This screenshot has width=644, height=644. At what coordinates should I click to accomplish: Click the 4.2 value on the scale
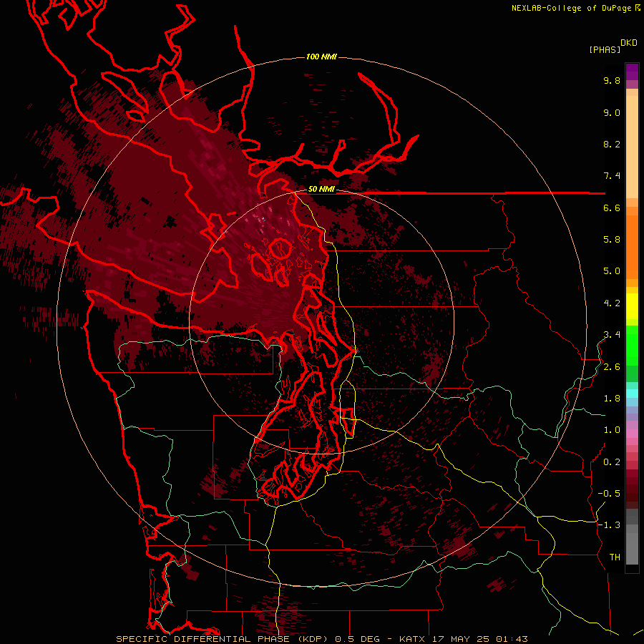pos(612,303)
